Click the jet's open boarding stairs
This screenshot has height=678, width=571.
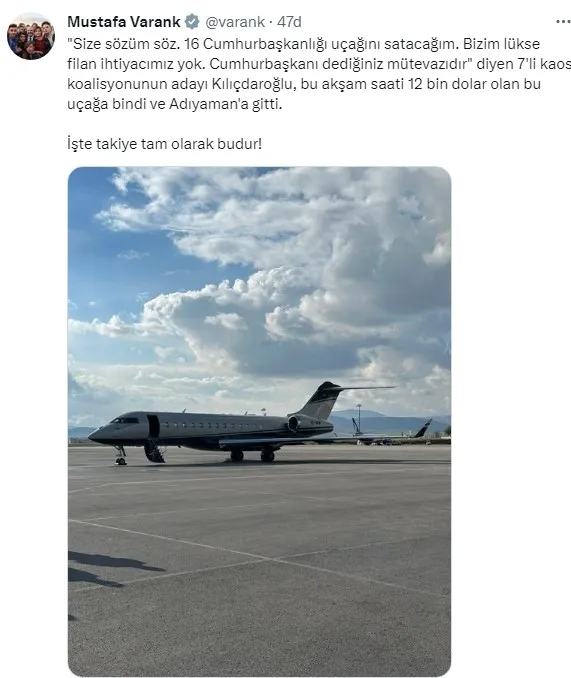(154, 452)
